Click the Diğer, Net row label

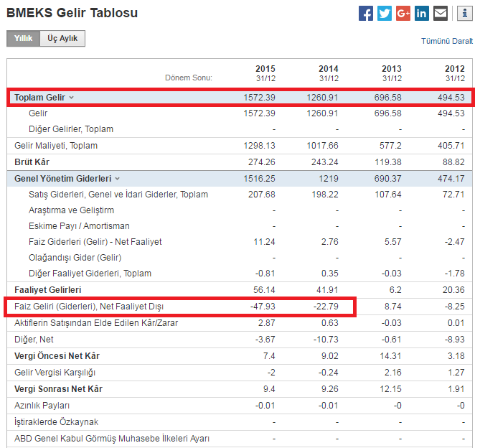click(34, 340)
